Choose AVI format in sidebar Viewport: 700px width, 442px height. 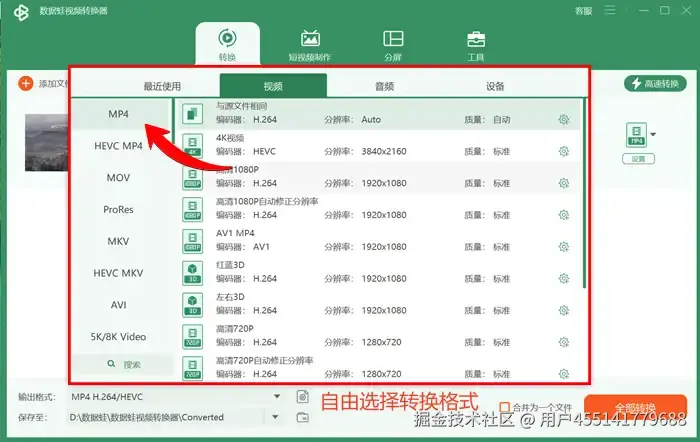(x=118, y=305)
